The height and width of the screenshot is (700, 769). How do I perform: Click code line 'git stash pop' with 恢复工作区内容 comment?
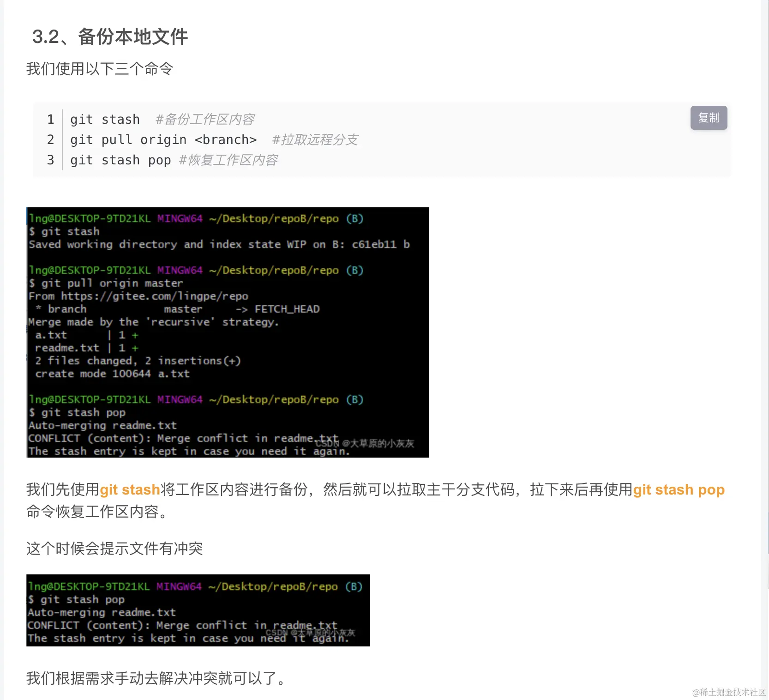click(174, 160)
